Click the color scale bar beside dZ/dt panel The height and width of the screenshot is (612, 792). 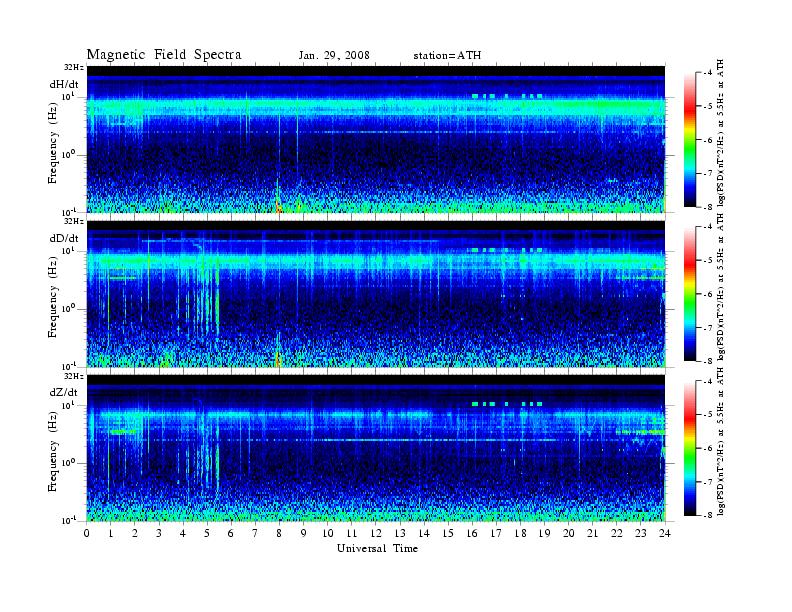click(689, 448)
